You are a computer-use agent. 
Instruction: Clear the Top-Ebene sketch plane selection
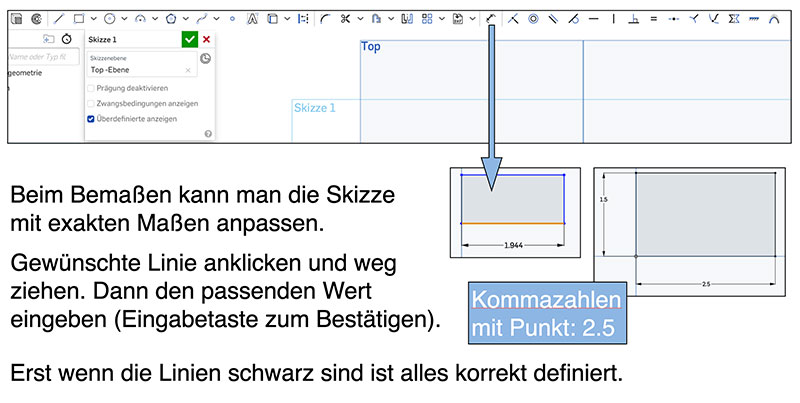188,71
